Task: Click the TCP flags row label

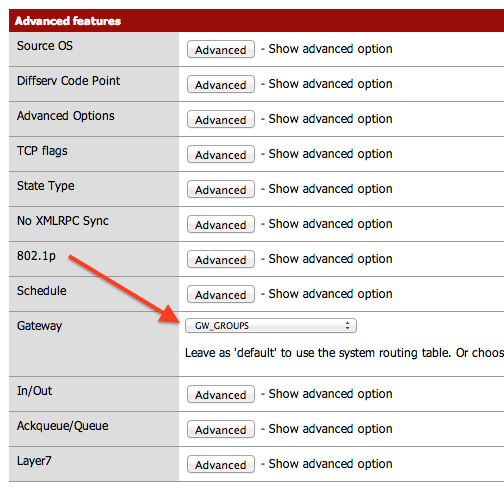Action: pos(42,151)
